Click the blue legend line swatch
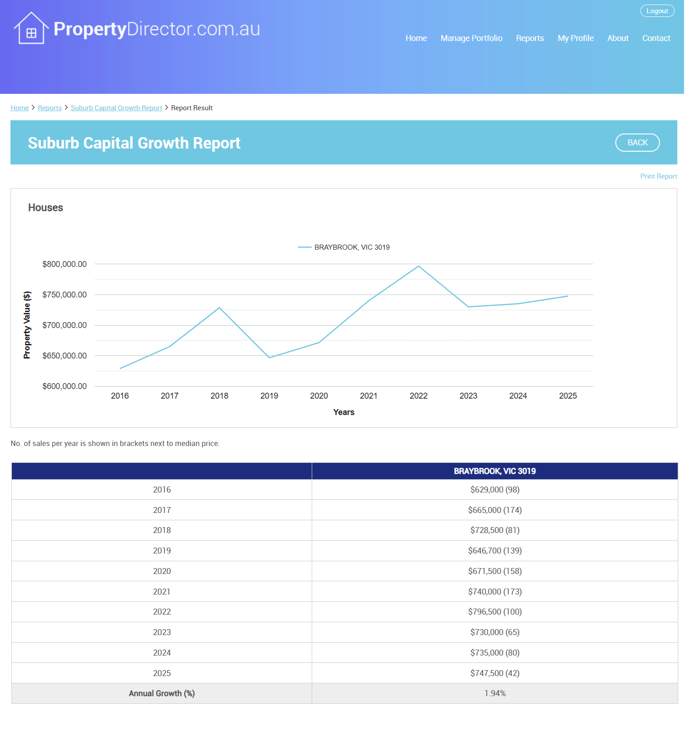The height and width of the screenshot is (733, 700). 304,247
